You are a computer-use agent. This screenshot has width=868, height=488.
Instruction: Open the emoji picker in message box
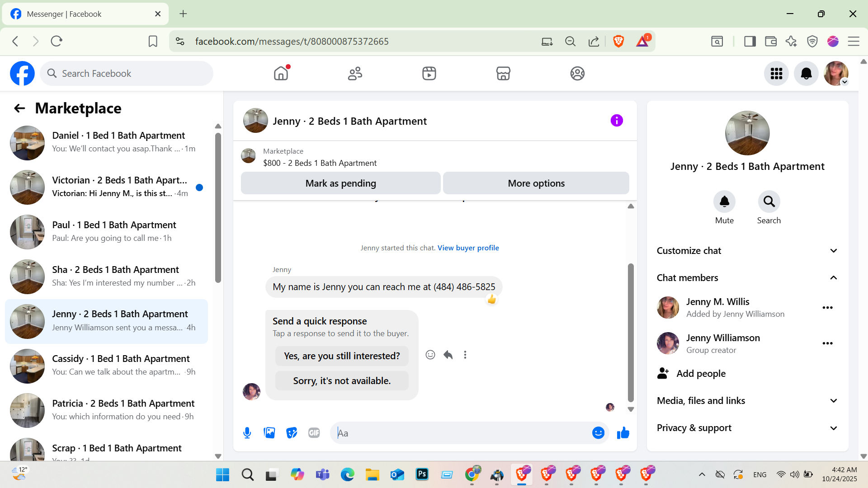(x=598, y=433)
